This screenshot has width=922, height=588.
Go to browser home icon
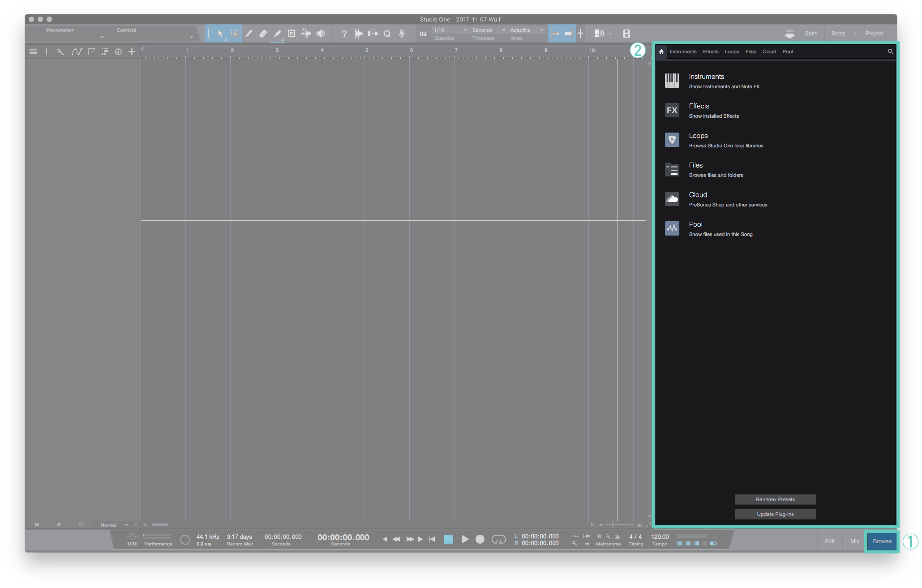(661, 52)
